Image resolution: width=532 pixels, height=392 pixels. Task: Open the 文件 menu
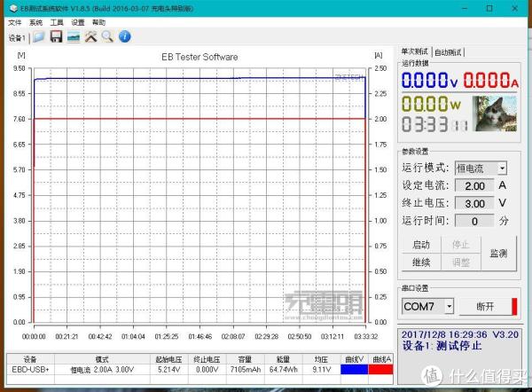(x=14, y=22)
